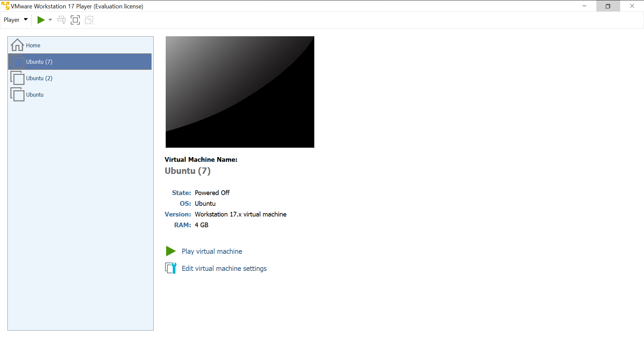Click the 4 GB RAM value
Viewport: 644px width, 337px height.
point(202,225)
